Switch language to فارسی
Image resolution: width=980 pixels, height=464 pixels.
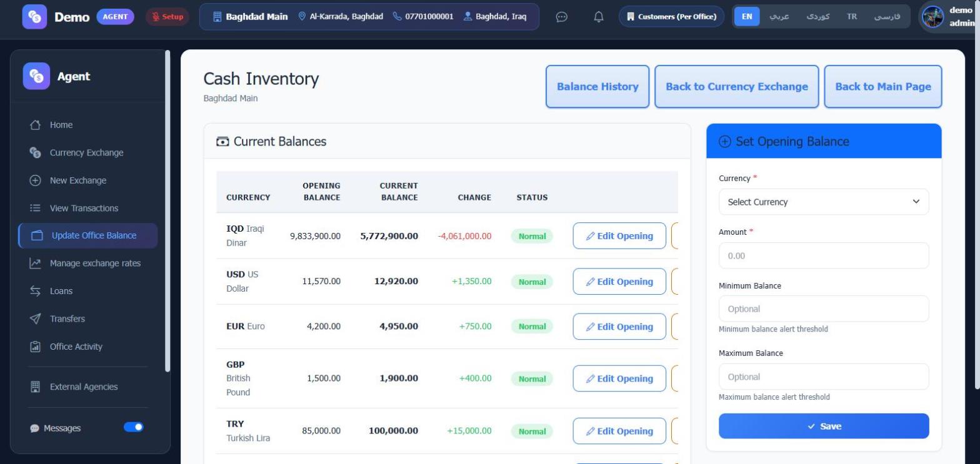[887, 17]
